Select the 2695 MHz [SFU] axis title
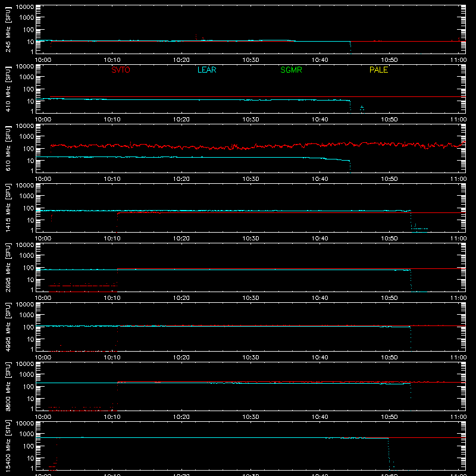Viewport: 476px width, 476px height. (x=8, y=268)
